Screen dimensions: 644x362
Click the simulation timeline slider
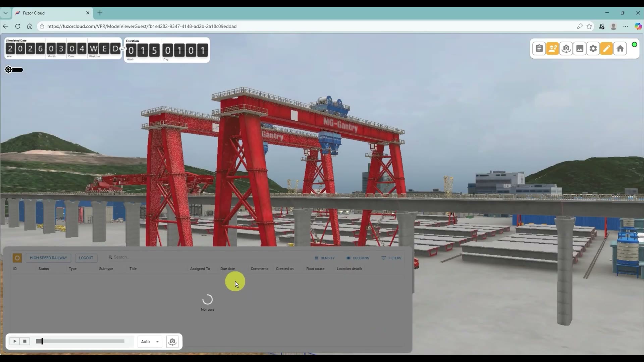80,341
